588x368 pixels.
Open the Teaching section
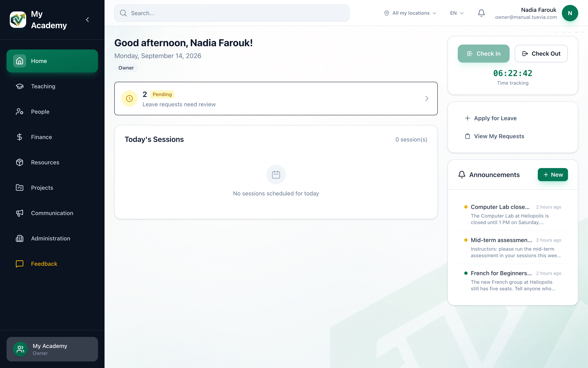[x=52, y=86]
